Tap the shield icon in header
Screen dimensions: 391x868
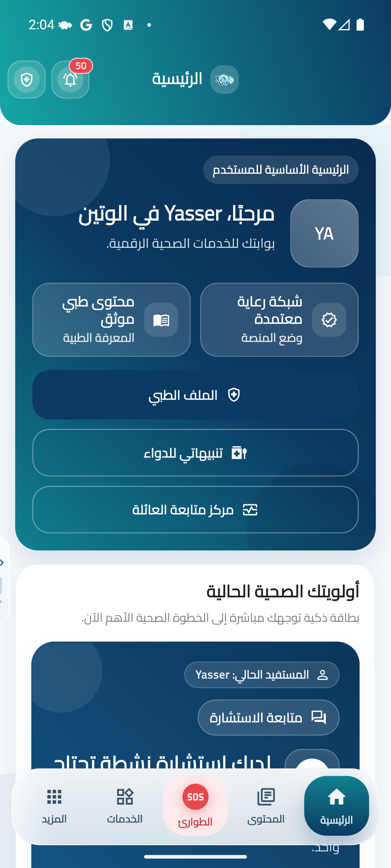[26, 80]
